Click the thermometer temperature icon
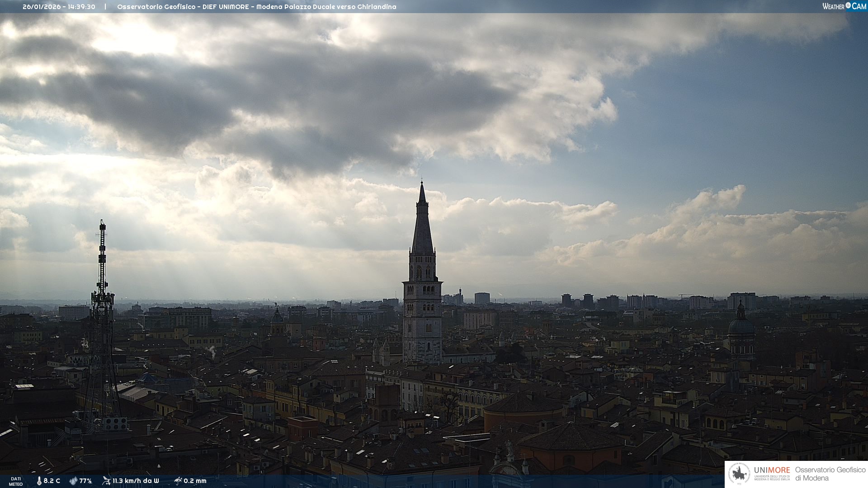 point(39,481)
